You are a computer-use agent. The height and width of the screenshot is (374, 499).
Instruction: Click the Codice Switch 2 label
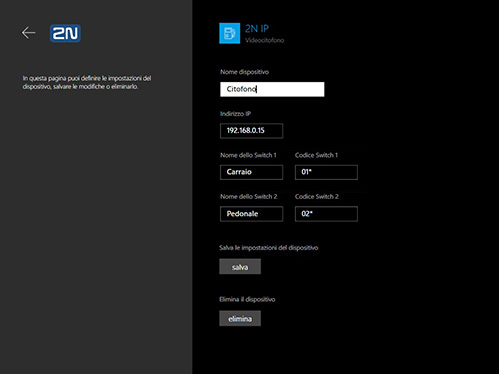coord(317,196)
